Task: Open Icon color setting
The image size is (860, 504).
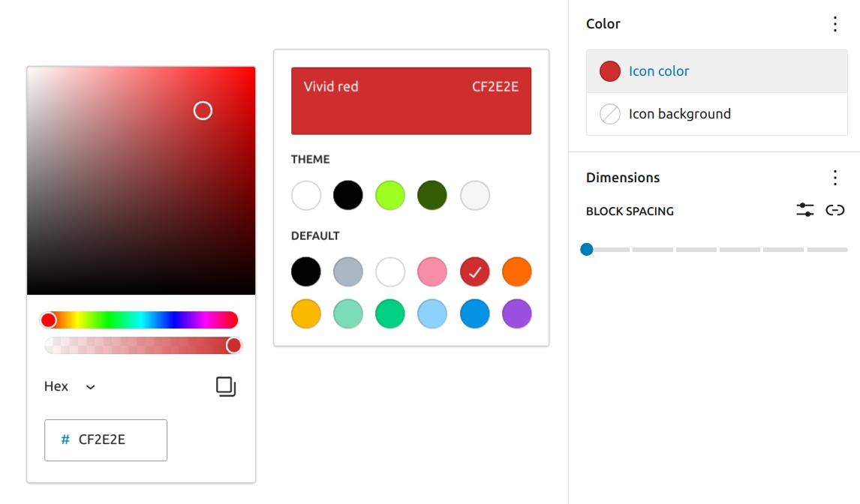Action: [x=660, y=71]
